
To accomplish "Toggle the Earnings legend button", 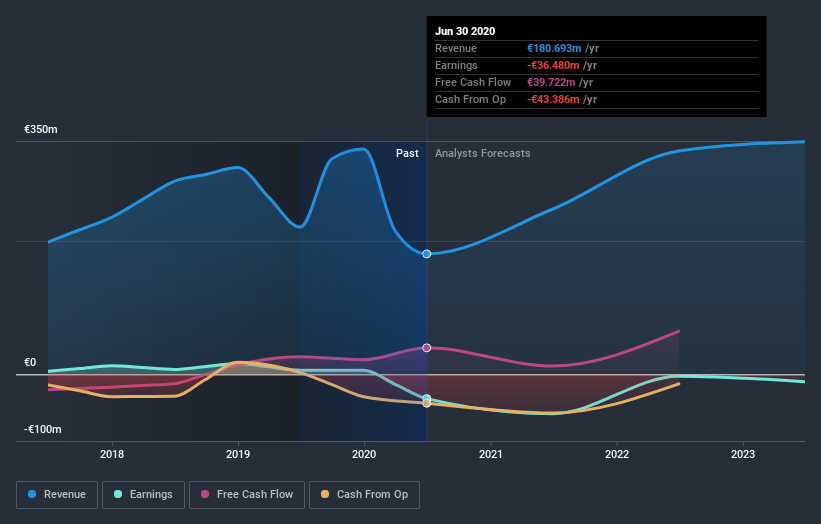I will tap(143, 495).
